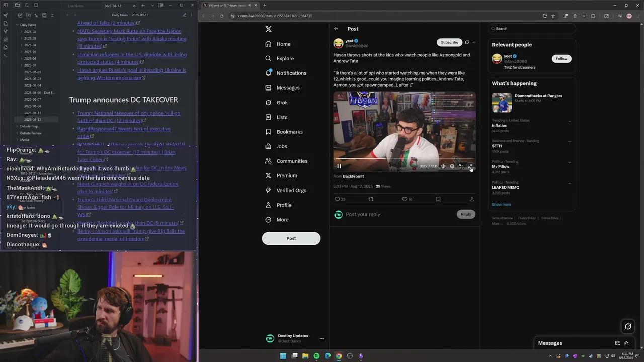Click the large Post button
The image size is (644, 362).
pyautogui.click(x=291, y=238)
